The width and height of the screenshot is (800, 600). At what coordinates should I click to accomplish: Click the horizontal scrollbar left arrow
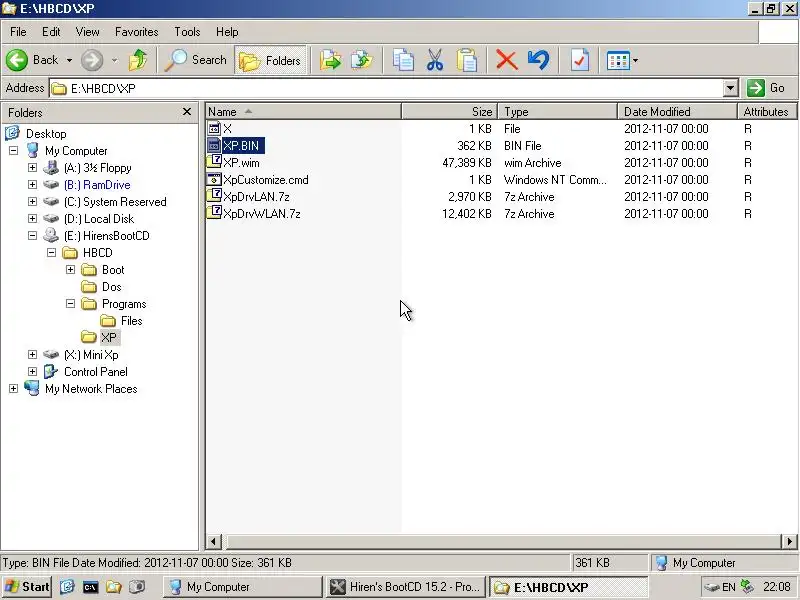[213, 541]
